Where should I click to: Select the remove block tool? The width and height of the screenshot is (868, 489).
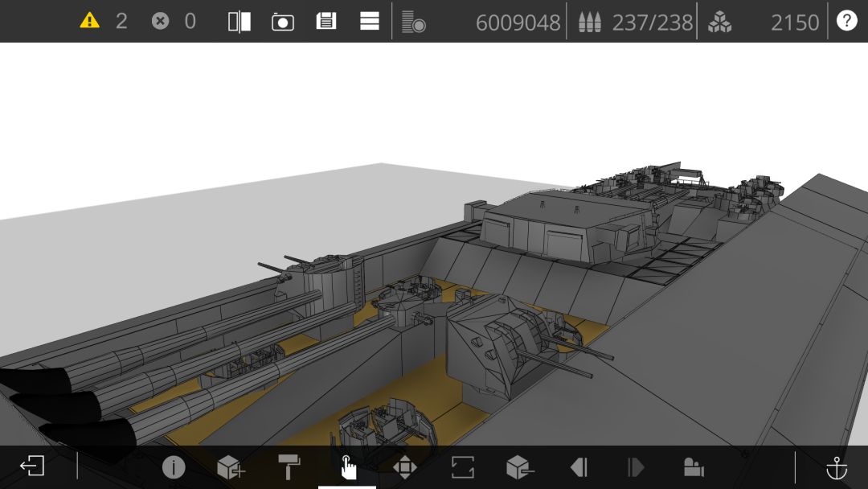click(520, 466)
